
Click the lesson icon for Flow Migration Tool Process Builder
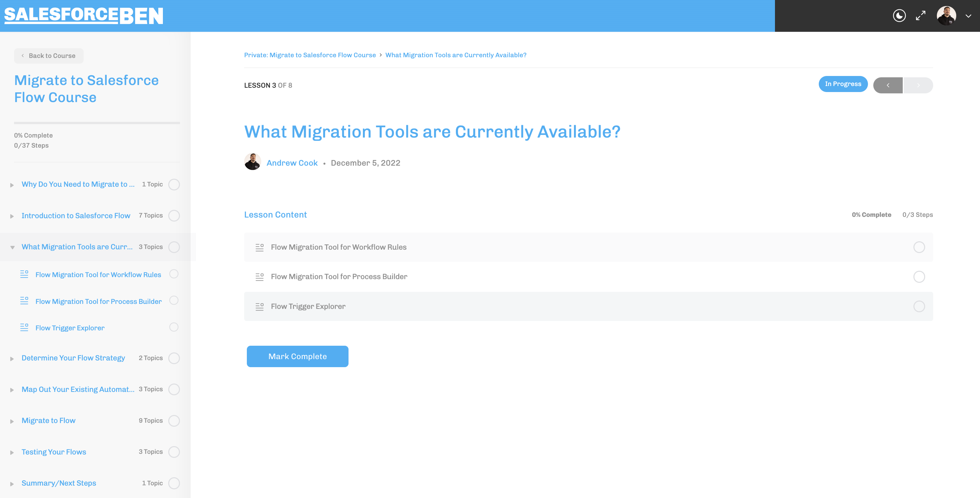click(259, 276)
